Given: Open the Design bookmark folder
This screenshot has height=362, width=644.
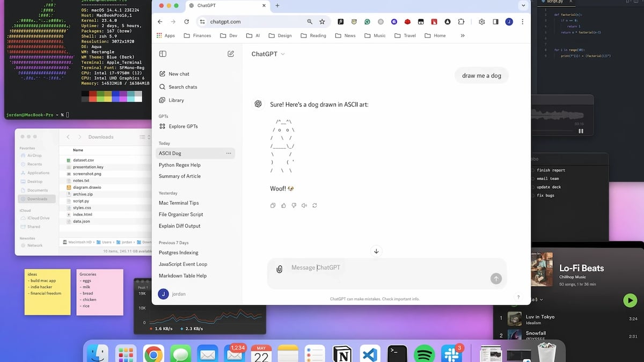Looking at the screenshot, I should click(x=280, y=35).
